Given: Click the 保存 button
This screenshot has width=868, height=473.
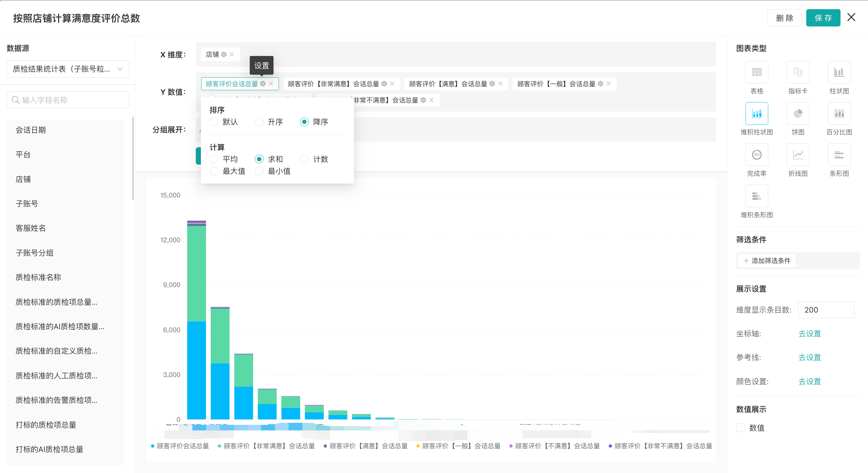Looking at the screenshot, I should [x=823, y=18].
